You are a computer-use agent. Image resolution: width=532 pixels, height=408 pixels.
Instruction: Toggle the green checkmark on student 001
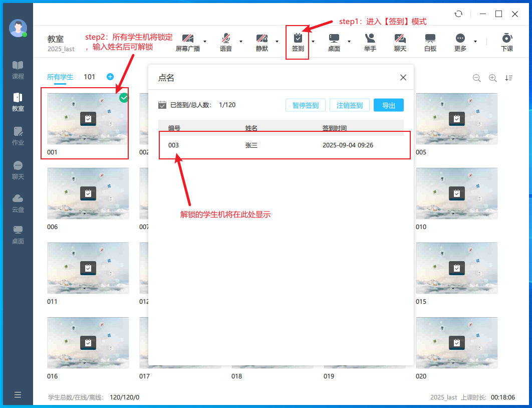(124, 98)
